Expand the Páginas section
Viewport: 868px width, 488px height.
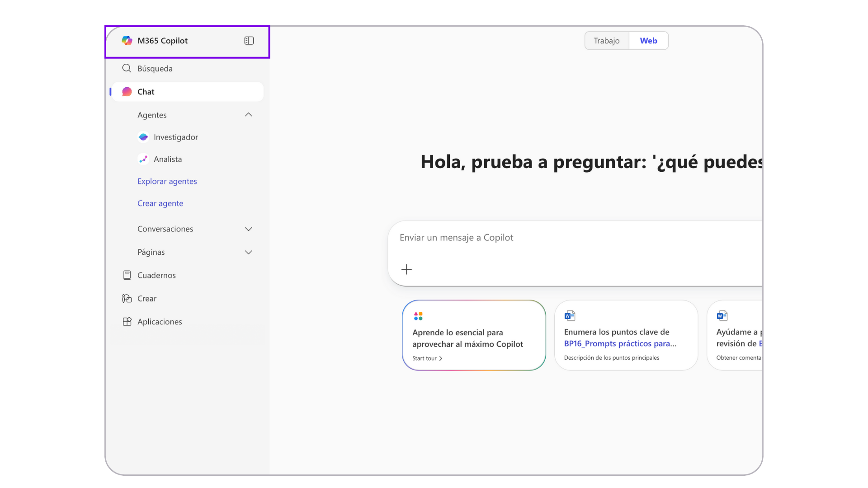248,252
